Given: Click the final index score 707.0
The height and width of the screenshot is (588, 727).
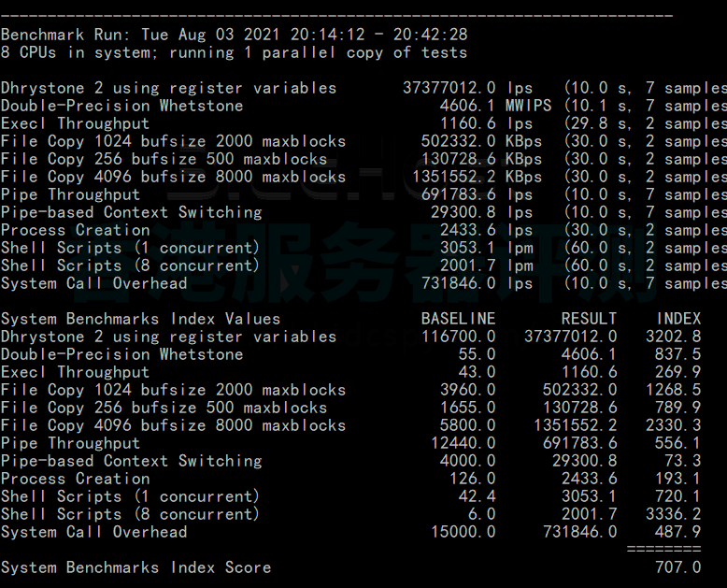Looking at the screenshot, I should click(677, 567).
